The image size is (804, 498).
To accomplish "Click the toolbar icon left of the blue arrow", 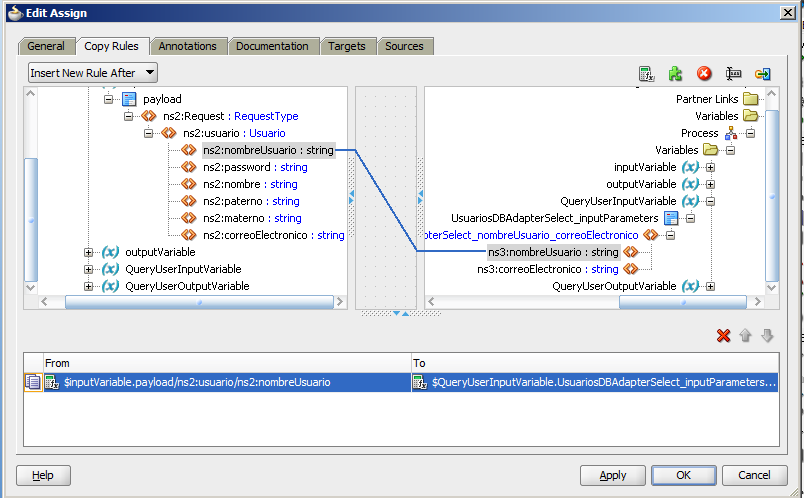I will [733, 74].
